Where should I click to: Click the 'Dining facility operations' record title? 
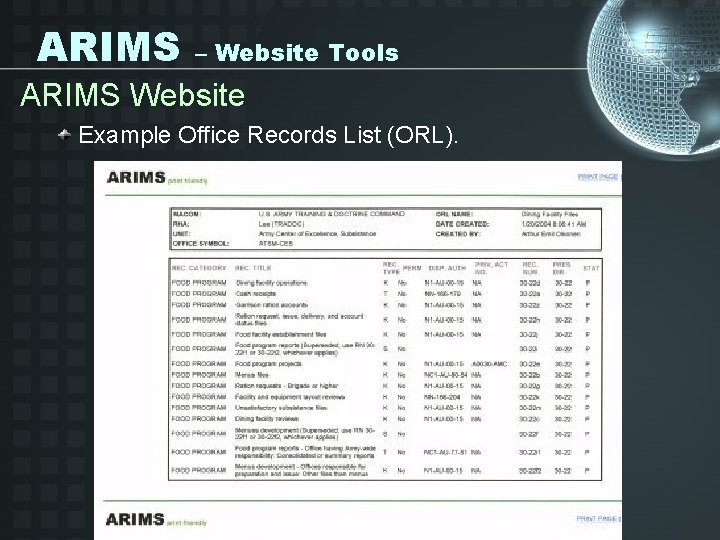point(271,283)
